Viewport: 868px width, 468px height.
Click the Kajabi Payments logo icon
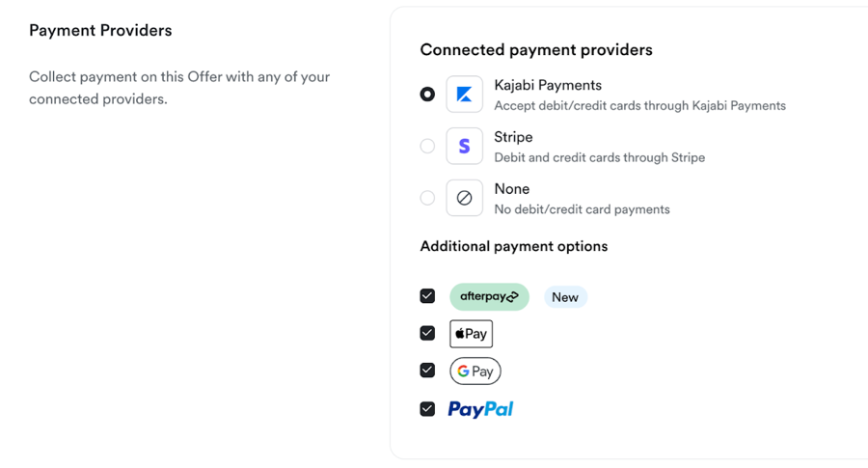click(465, 95)
